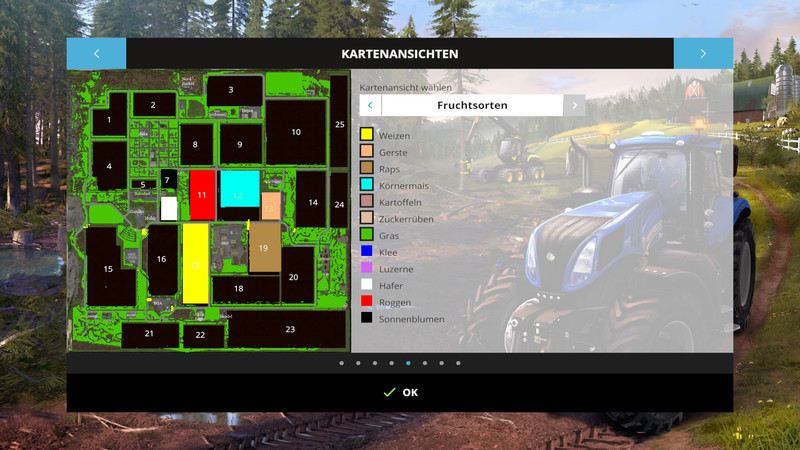This screenshot has width=800, height=450.
Task: Select previous map view with left chevron
Action: click(x=370, y=105)
